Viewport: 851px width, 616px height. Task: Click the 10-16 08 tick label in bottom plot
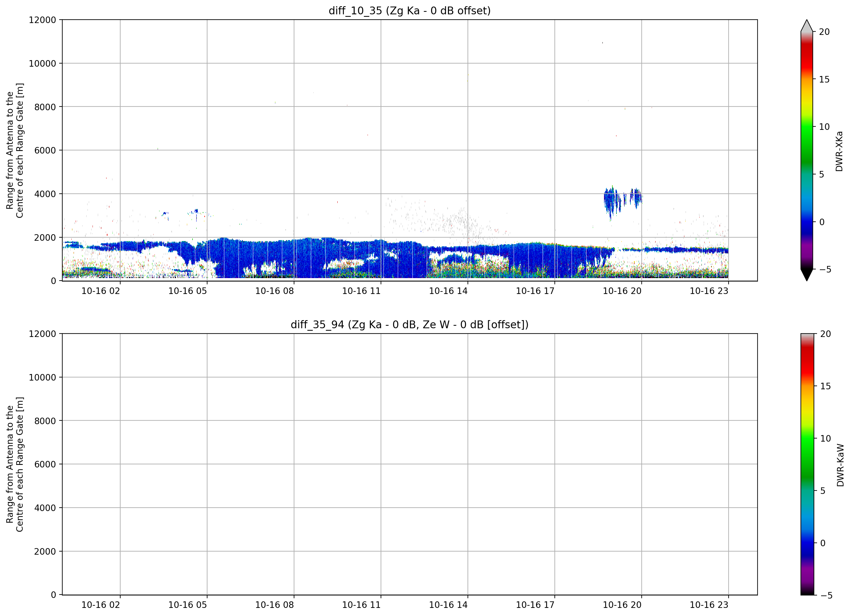click(275, 605)
